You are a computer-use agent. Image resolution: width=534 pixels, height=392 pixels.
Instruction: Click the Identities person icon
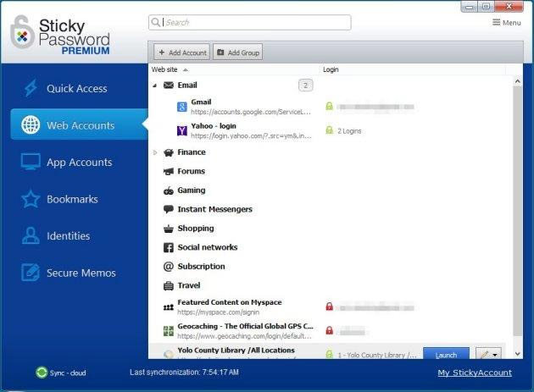[31, 235]
